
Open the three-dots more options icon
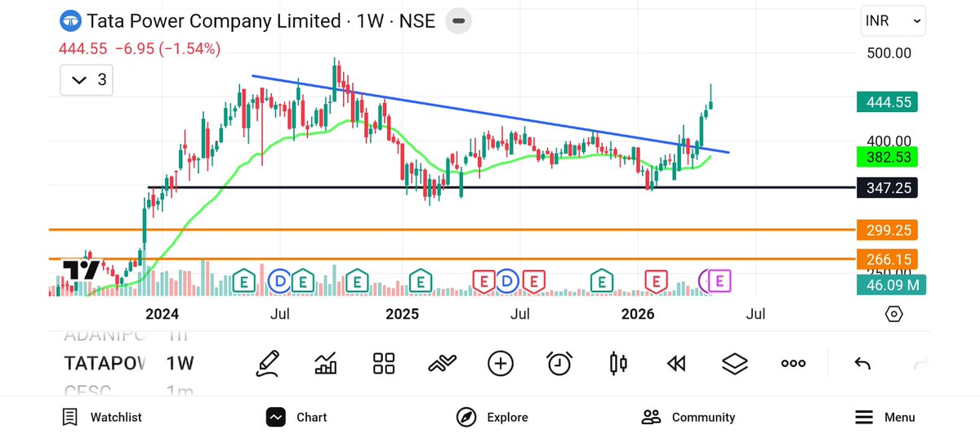point(794,364)
